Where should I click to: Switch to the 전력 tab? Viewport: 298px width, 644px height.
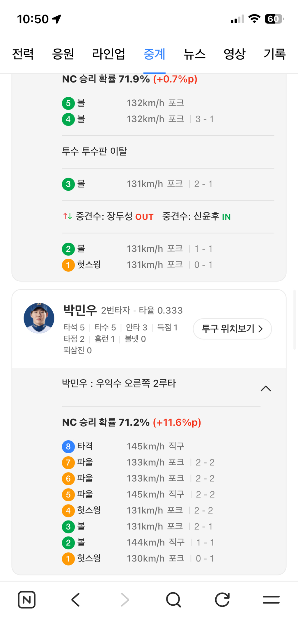[23, 54]
